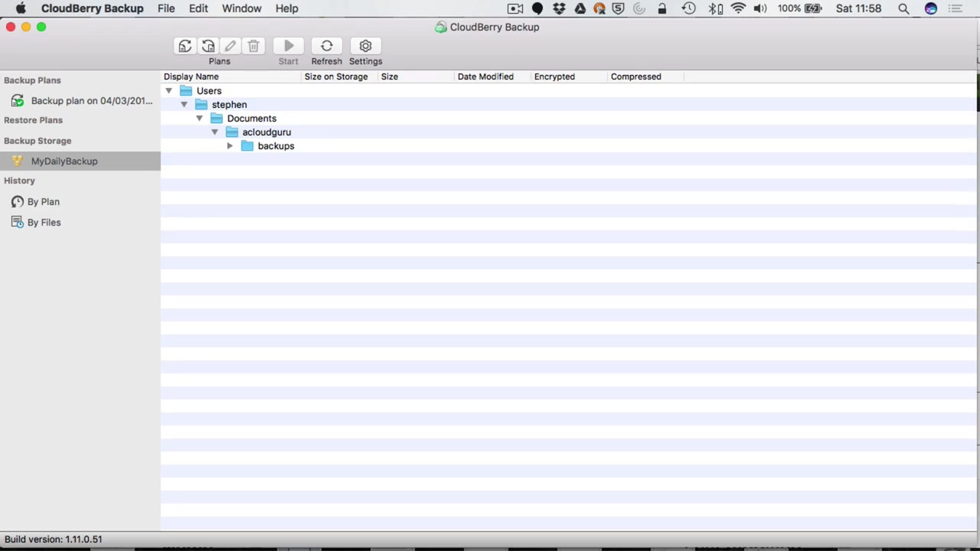Image resolution: width=980 pixels, height=551 pixels.
Task: Open Time Machine menu bar icon
Action: click(x=688, y=8)
